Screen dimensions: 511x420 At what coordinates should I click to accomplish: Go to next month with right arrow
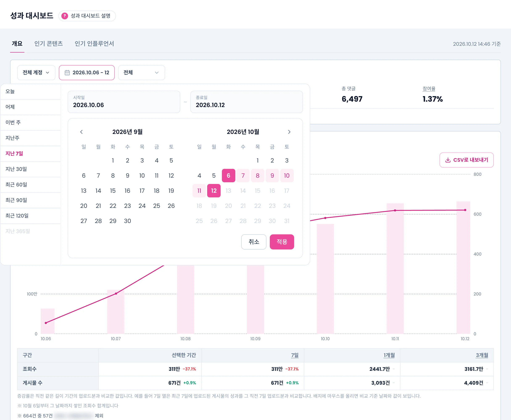tap(289, 132)
